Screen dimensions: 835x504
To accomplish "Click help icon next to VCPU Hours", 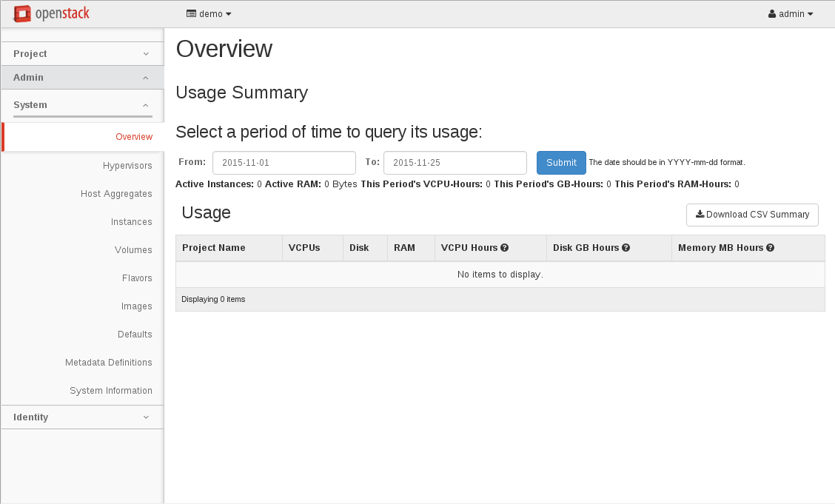I will [504, 248].
